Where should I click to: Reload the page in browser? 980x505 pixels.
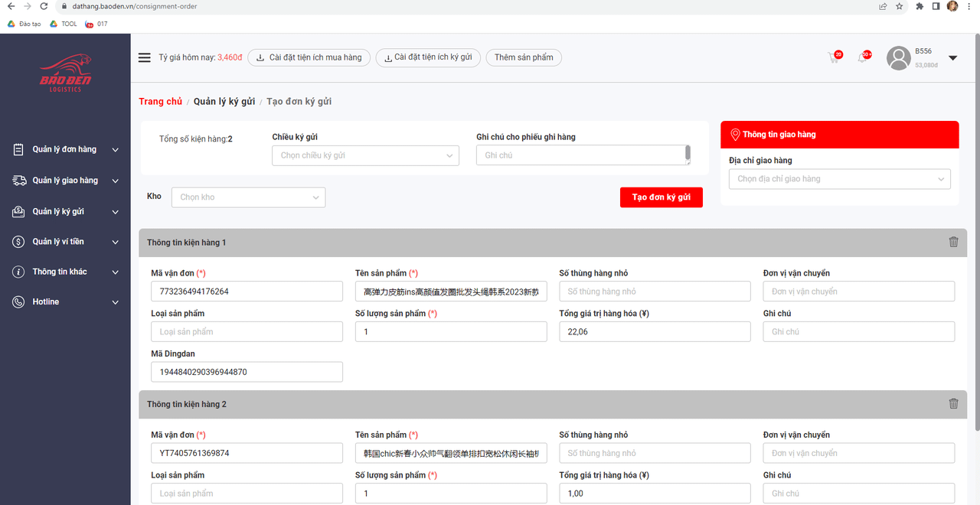44,6
